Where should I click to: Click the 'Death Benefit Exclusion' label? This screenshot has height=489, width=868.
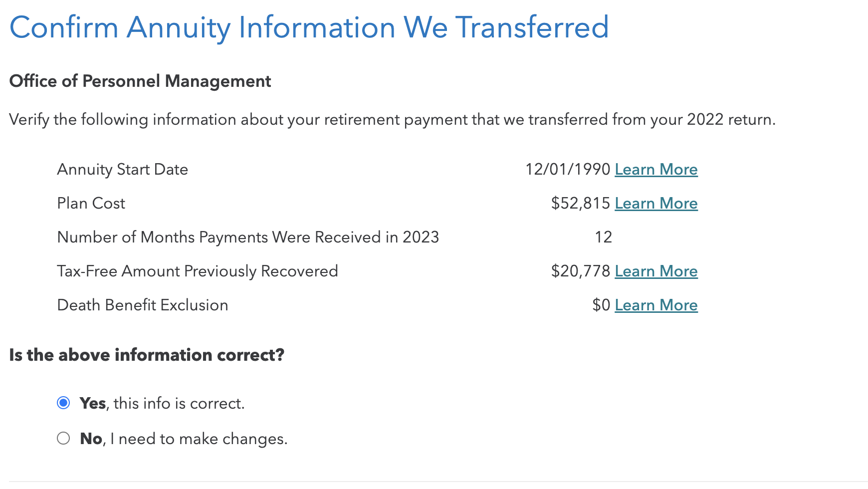click(x=143, y=305)
